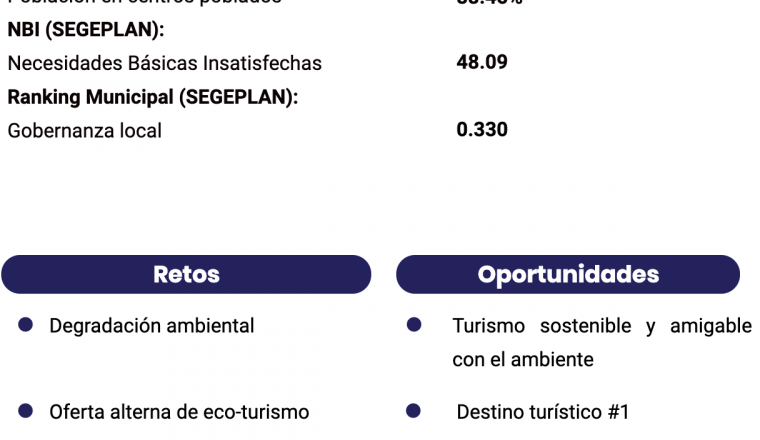Click the Necesidades Básicas Insatisfechas label

(165, 63)
